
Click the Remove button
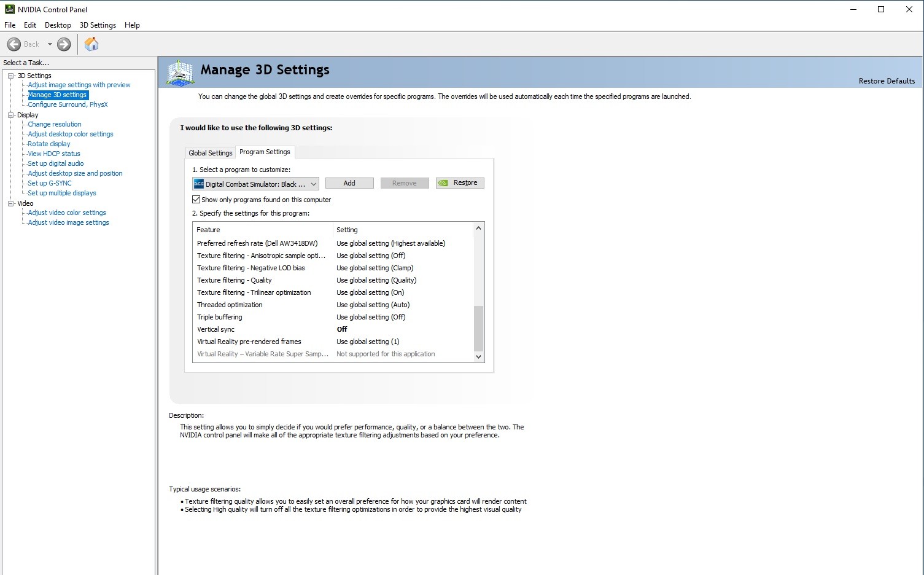405,183
